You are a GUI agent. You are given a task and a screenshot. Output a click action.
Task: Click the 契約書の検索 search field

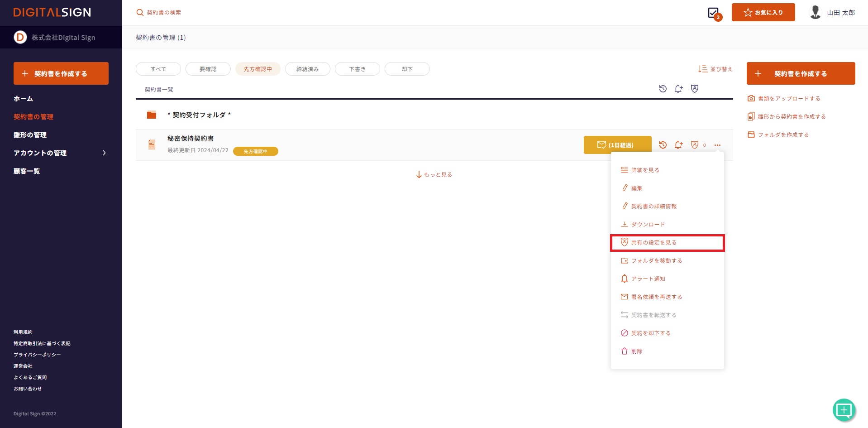pos(164,13)
